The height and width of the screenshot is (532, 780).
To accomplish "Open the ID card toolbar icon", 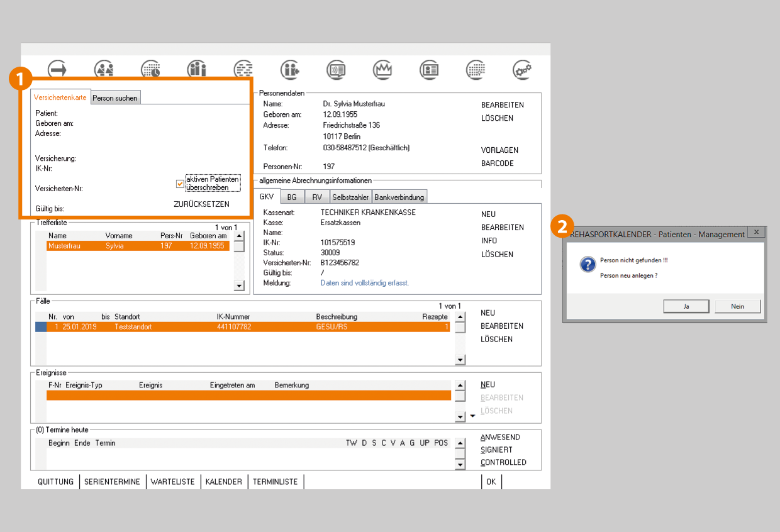I will pyautogui.click(x=430, y=69).
